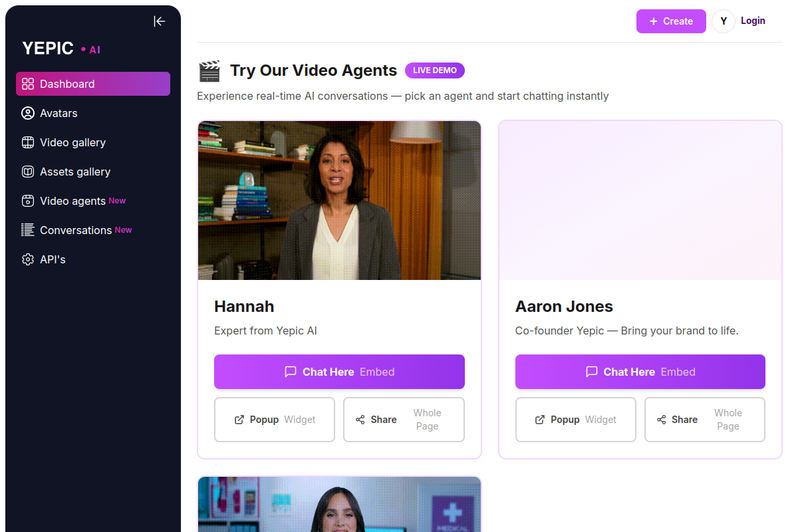Click Aaron Jones blank video preview
The height and width of the screenshot is (532, 798).
[x=640, y=200]
